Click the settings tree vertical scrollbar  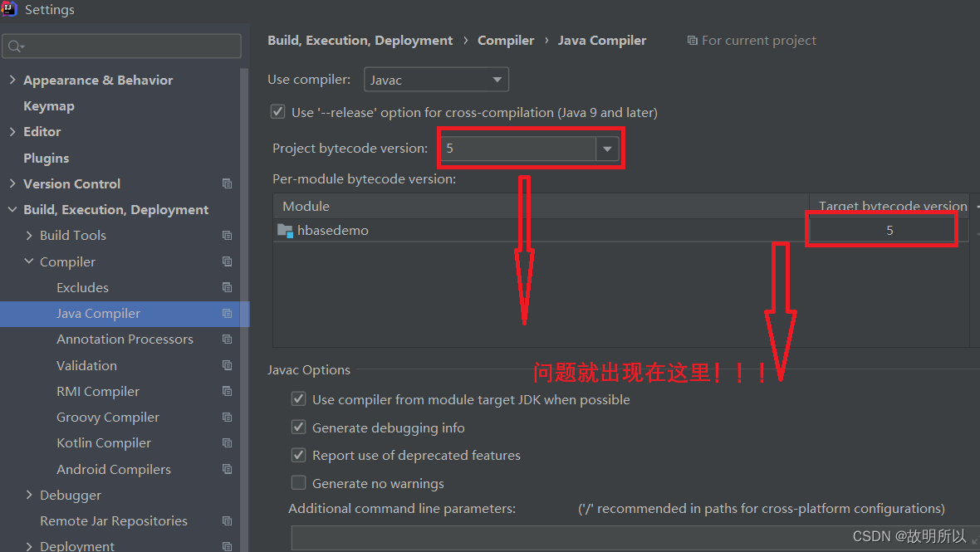tap(244, 309)
